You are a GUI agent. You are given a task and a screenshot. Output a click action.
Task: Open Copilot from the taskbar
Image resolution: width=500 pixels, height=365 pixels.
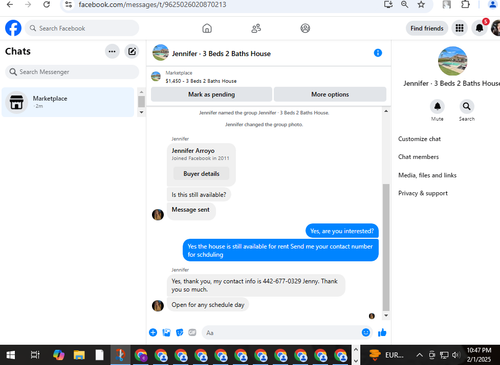click(59, 355)
